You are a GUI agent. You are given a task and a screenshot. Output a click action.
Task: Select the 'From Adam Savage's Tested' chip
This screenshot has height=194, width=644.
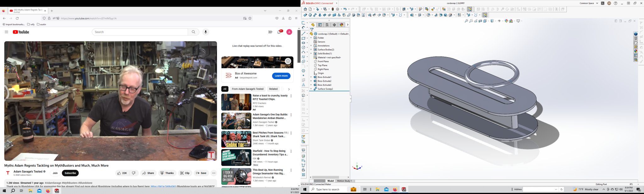pos(247,89)
